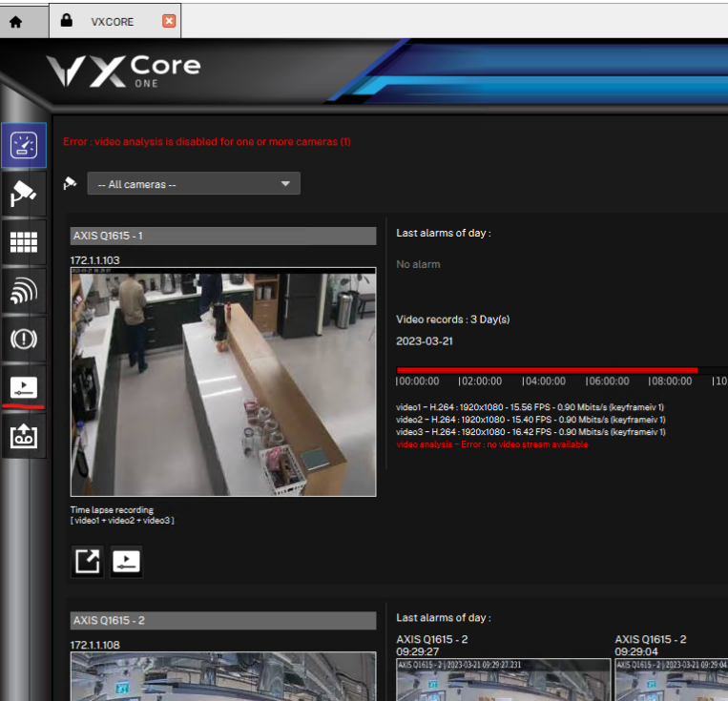Viewport: 728px width, 701px height.
Task: Click the 00:00:00 timeline marker
Action: [x=417, y=381]
